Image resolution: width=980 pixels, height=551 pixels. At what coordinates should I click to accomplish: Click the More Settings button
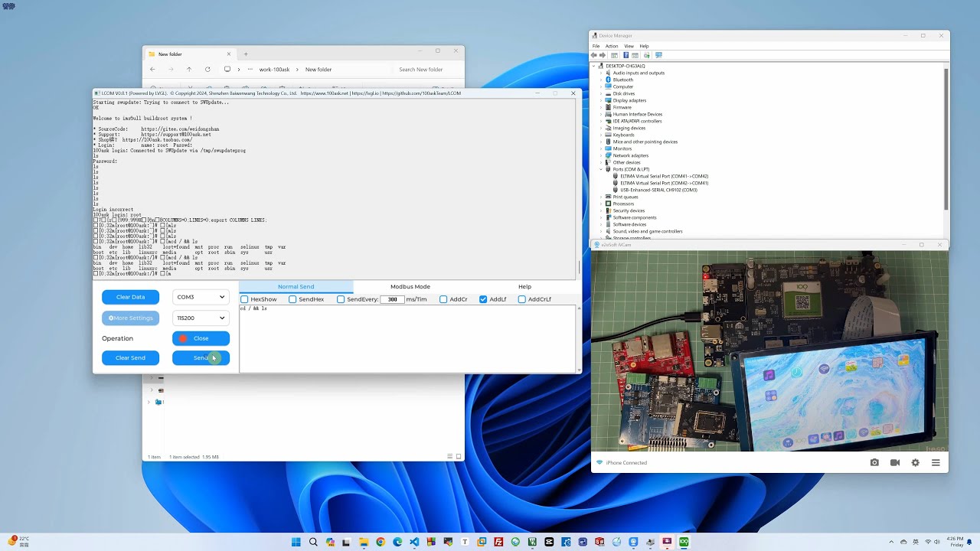coord(130,318)
